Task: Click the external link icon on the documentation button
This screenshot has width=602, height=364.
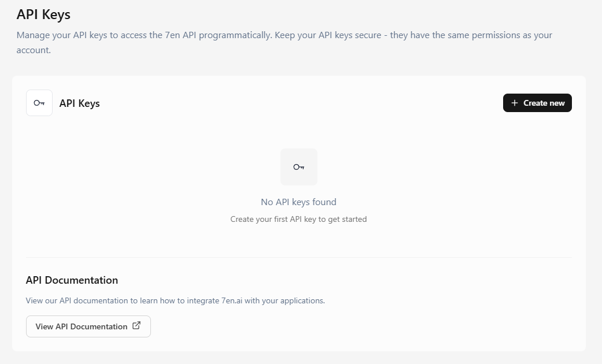Action: click(136, 326)
